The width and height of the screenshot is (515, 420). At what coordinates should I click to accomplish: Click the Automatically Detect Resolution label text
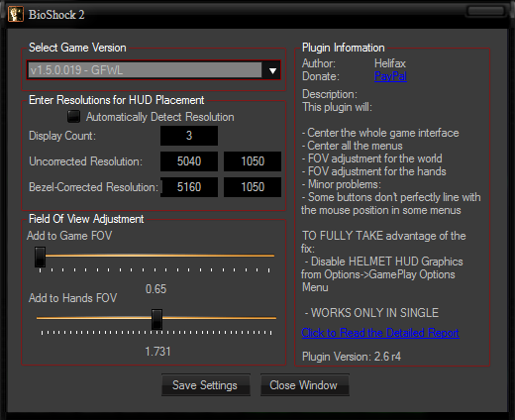(160, 117)
